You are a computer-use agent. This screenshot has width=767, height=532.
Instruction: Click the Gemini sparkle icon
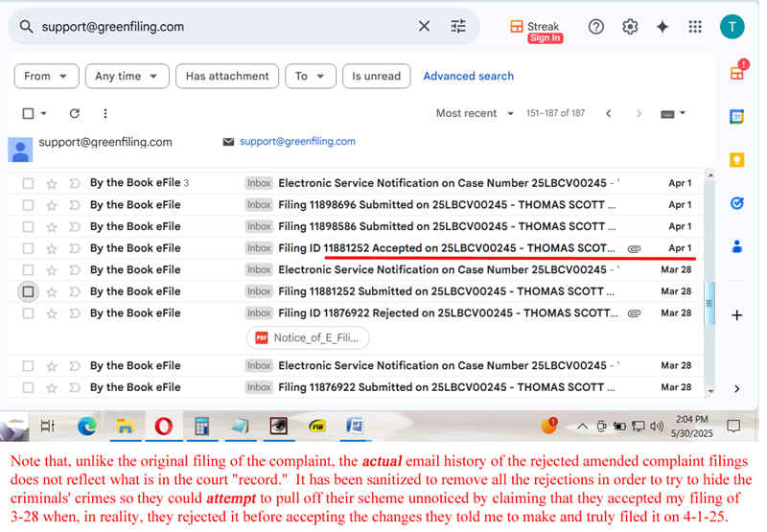pyautogui.click(x=662, y=27)
